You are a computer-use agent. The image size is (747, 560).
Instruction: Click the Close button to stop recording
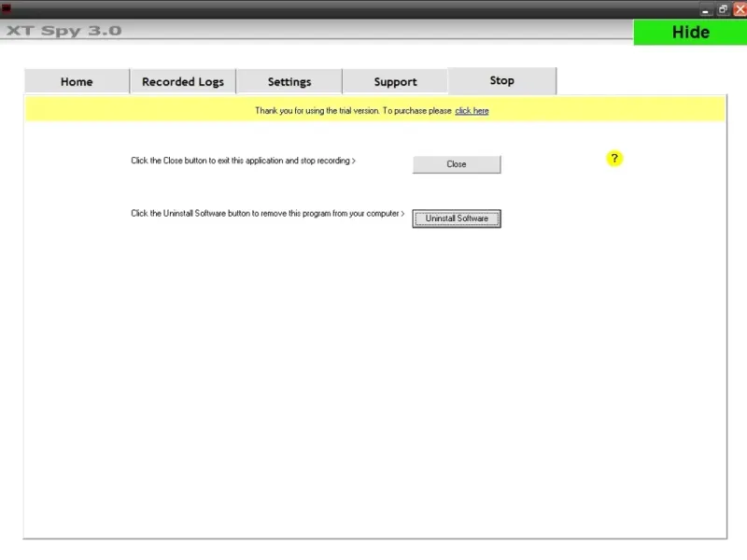[457, 164]
